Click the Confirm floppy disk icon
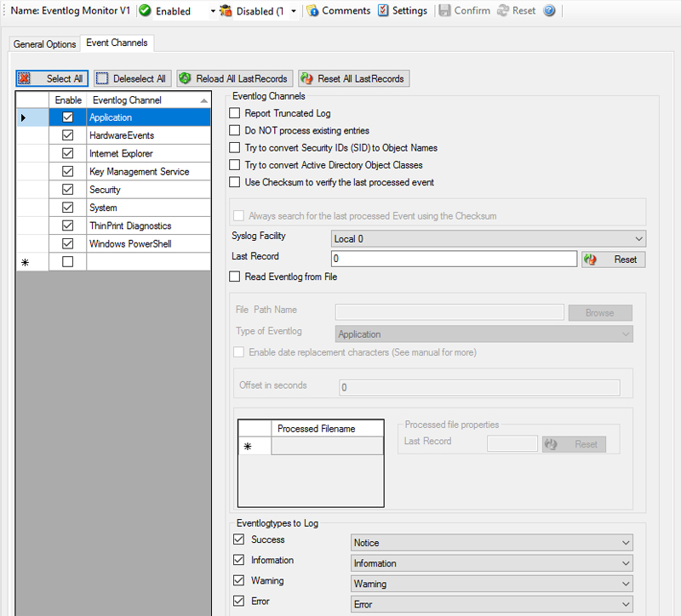The width and height of the screenshot is (681, 616). [444, 10]
